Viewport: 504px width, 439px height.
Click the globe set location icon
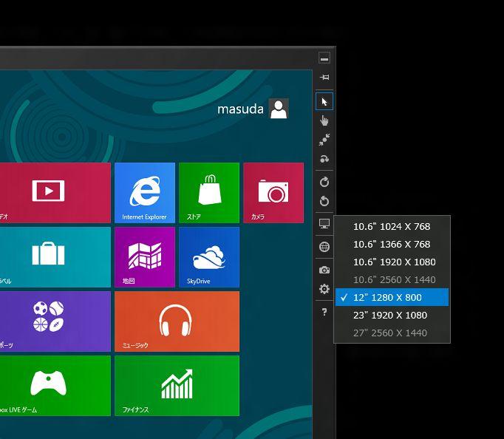pos(324,247)
